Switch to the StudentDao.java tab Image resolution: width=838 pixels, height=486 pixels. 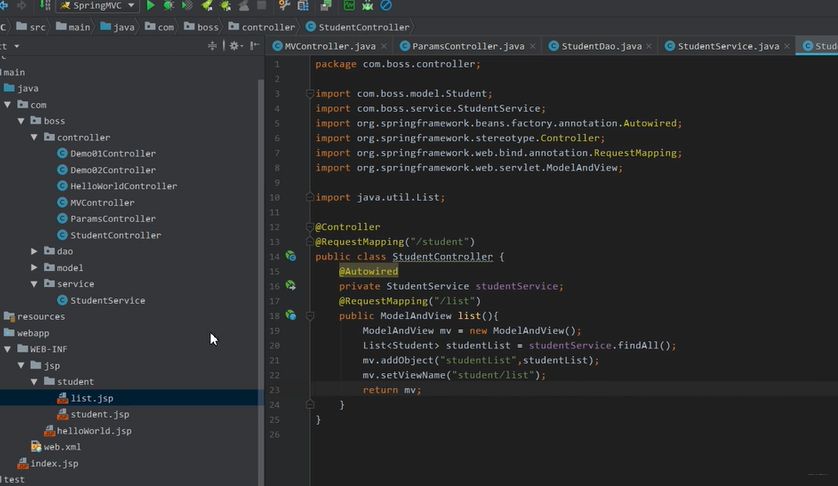[x=601, y=46]
